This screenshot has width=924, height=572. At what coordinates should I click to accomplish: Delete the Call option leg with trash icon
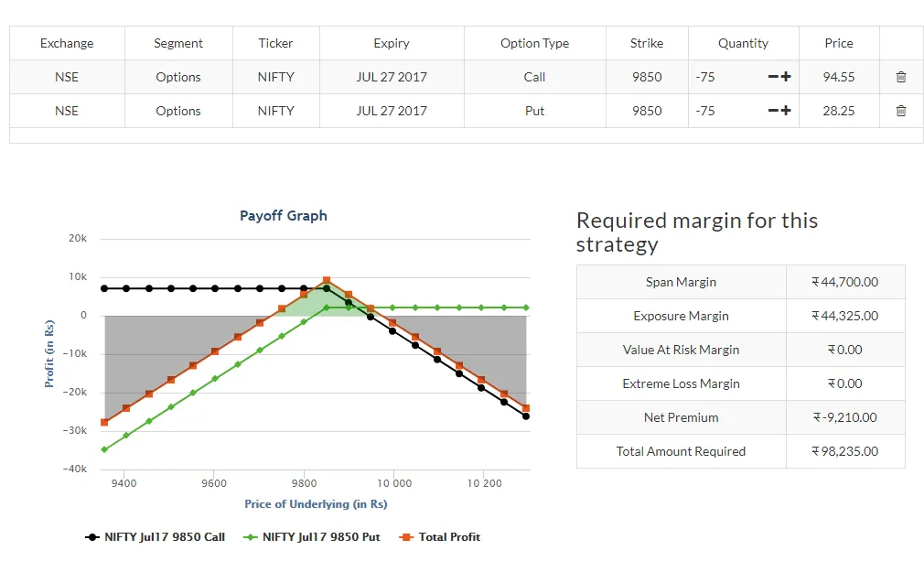[x=901, y=77]
